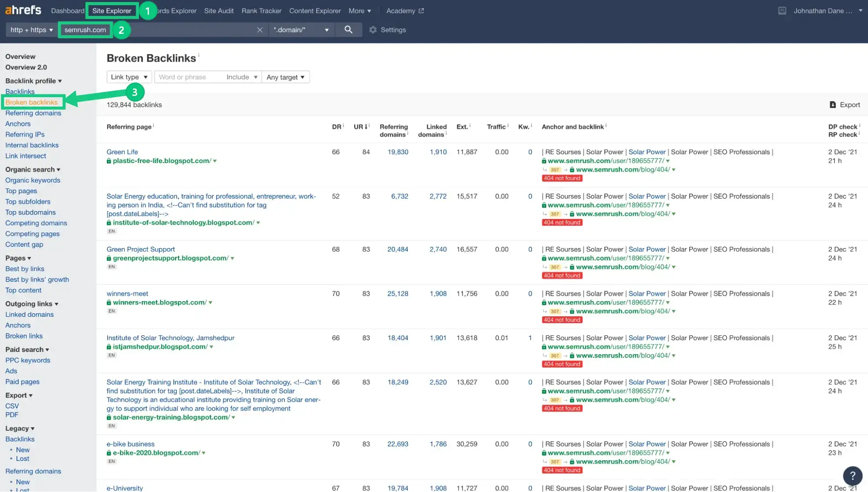The width and height of the screenshot is (868, 492).
Task: Click linked domains value 2,772
Action: tap(438, 197)
